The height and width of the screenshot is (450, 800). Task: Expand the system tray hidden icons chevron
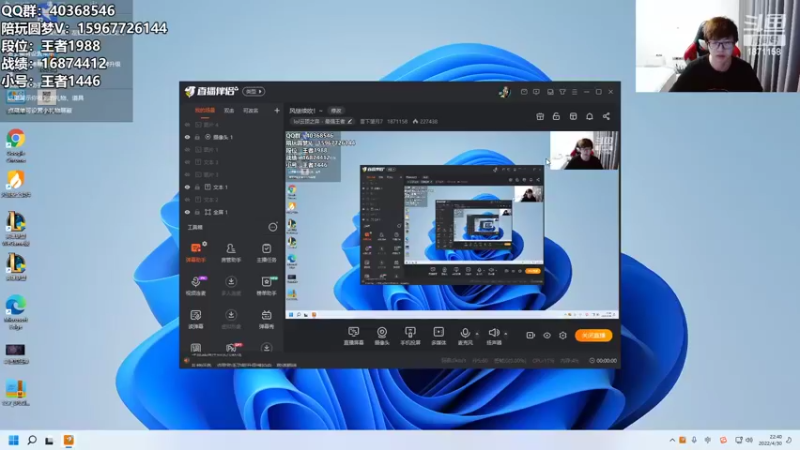click(672, 440)
